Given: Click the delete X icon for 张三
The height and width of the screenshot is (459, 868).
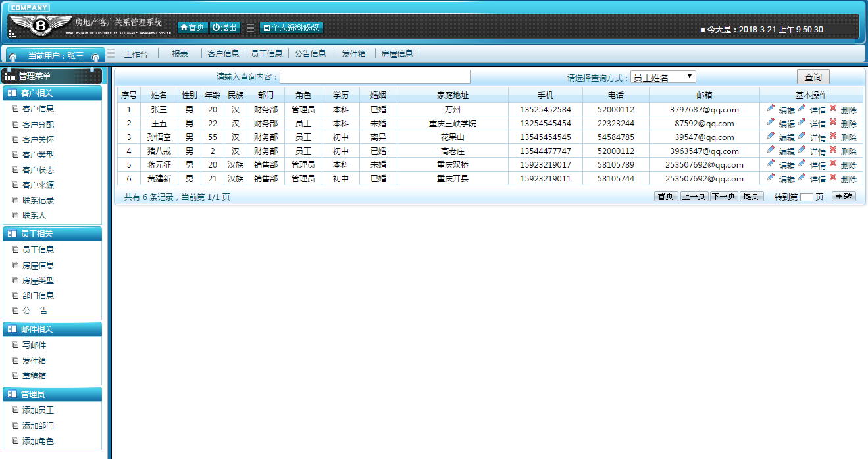Looking at the screenshot, I should (x=833, y=109).
